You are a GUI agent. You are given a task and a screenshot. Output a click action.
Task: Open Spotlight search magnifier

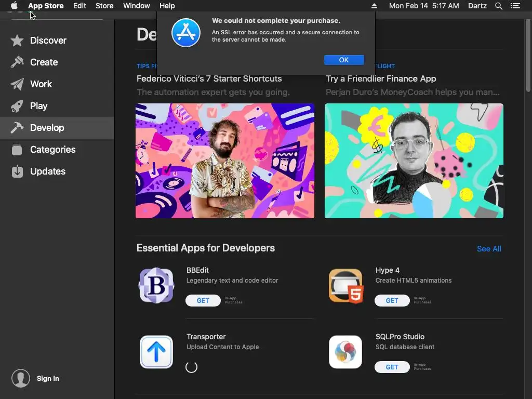(498, 6)
